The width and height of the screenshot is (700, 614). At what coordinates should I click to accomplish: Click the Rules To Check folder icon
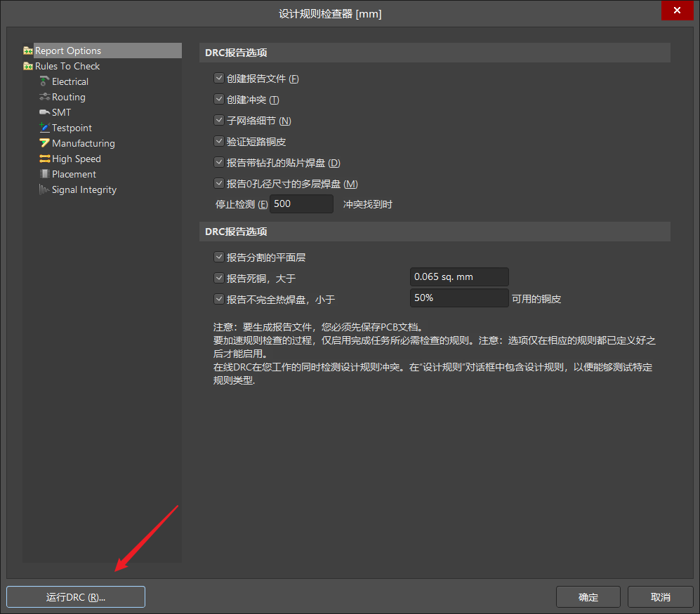(28, 66)
